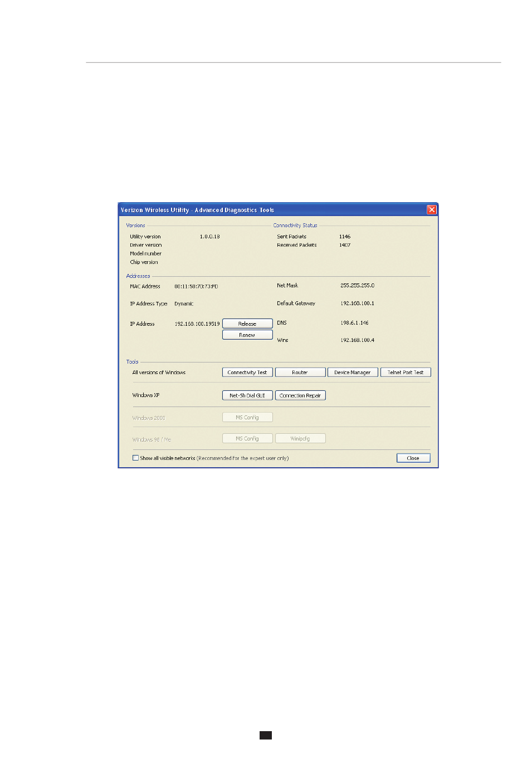Viewport: 532px width, 759px height.
Task: Open Net-Sh Dial GUI for Windows XP
Action: (247, 395)
